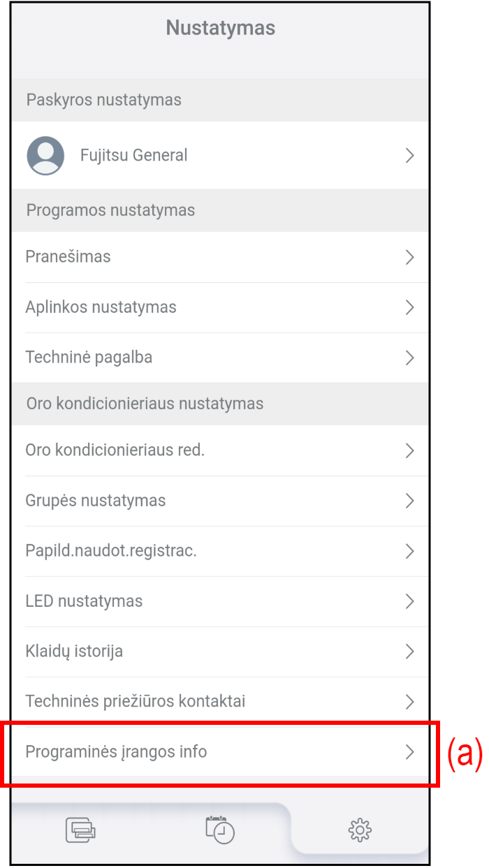Screen dimensions: 489x868
Task: Expand the Pranešimas row chevron
Action: [x=410, y=257]
